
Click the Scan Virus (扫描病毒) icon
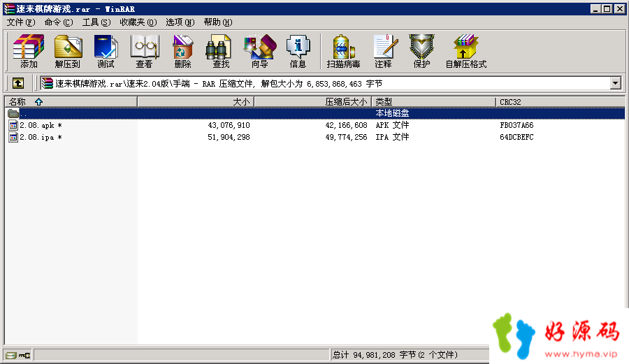tap(343, 51)
